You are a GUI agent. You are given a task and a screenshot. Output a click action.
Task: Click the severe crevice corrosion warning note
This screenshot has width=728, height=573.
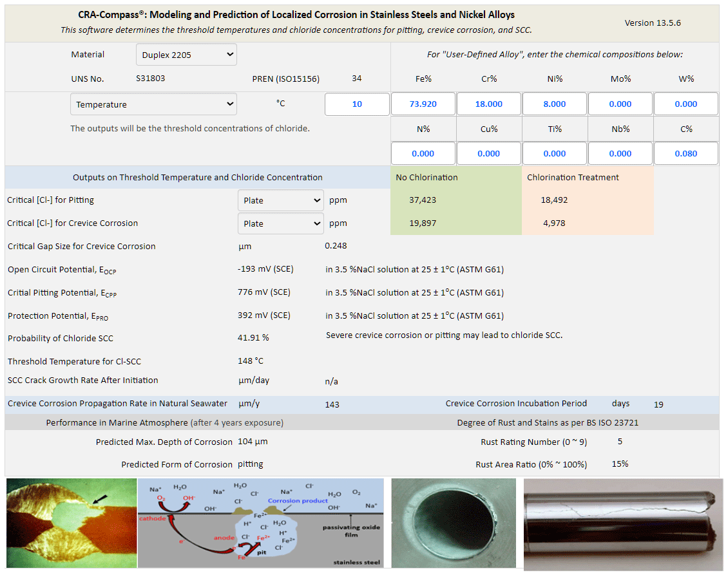(x=445, y=335)
